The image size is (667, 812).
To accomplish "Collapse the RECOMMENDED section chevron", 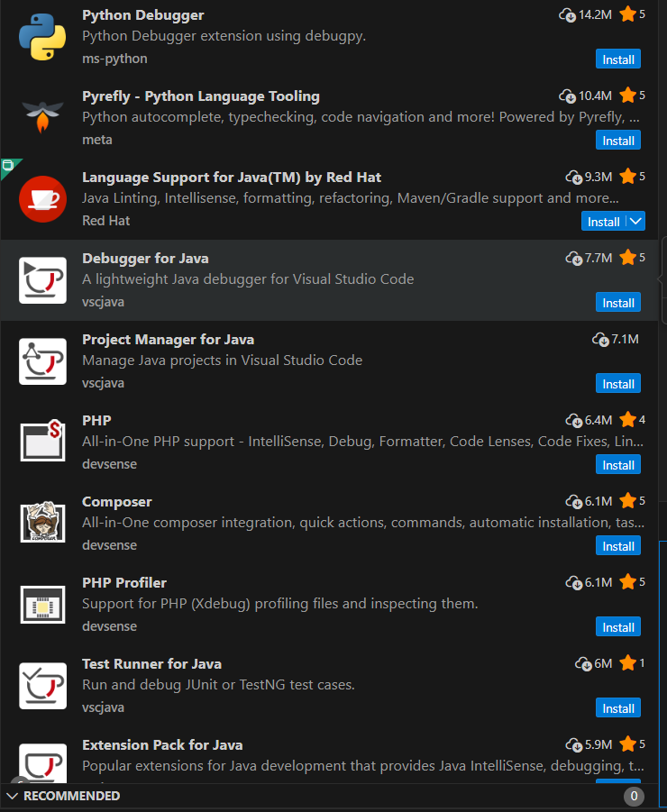I will point(12,796).
